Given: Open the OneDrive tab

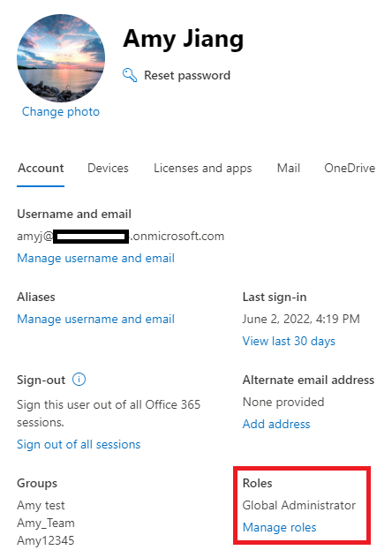Looking at the screenshot, I should pos(350,169).
